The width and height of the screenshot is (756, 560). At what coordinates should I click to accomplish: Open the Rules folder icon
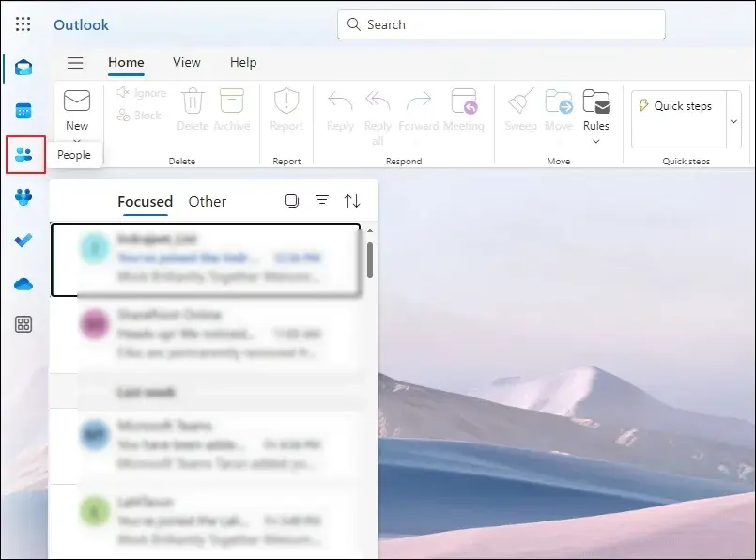[x=596, y=101]
